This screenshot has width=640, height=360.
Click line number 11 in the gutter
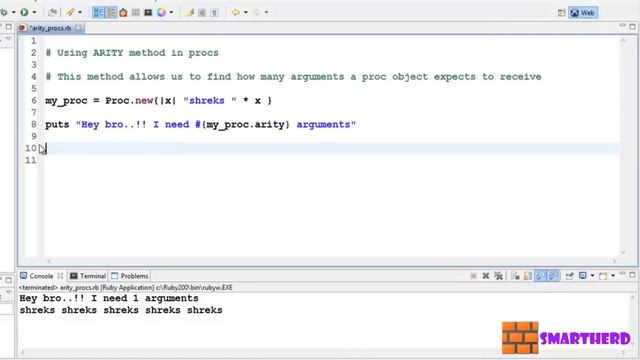click(x=31, y=160)
